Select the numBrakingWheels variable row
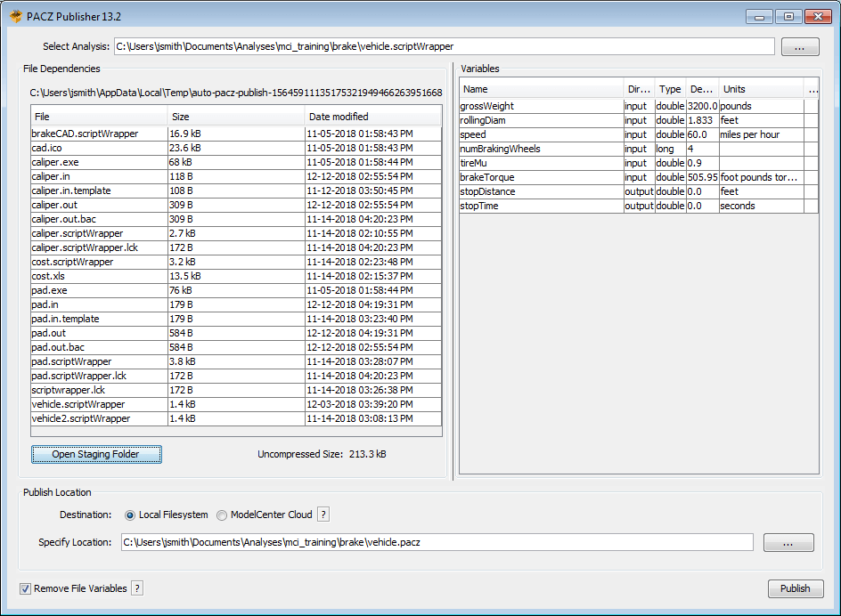The image size is (841, 616). click(x=639, y=149)
